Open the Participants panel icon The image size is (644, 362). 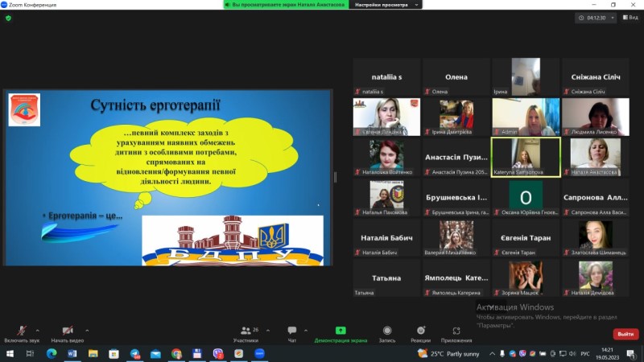pyautogui.click(x=246, y=331)
